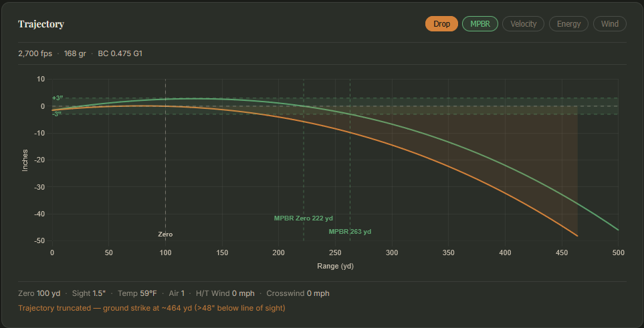Click the MPBR 263 yd label
The height and width of the screenshot is (328, 644).
pos(350,232)
